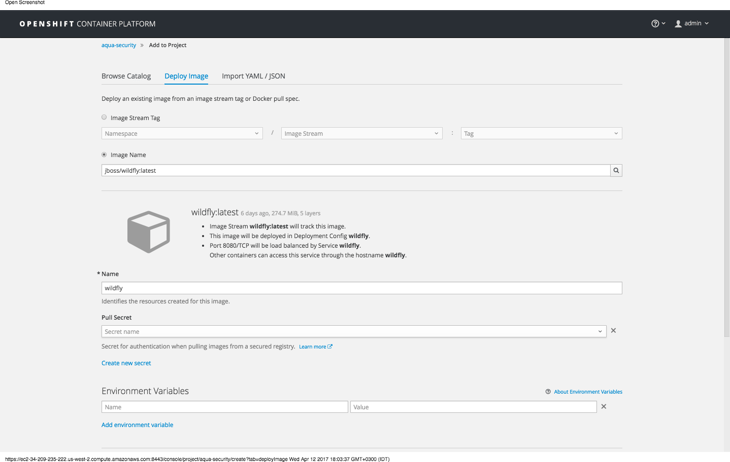Click the Name field containing wildfly
730x462 pixels.
[x=362, y=288]
